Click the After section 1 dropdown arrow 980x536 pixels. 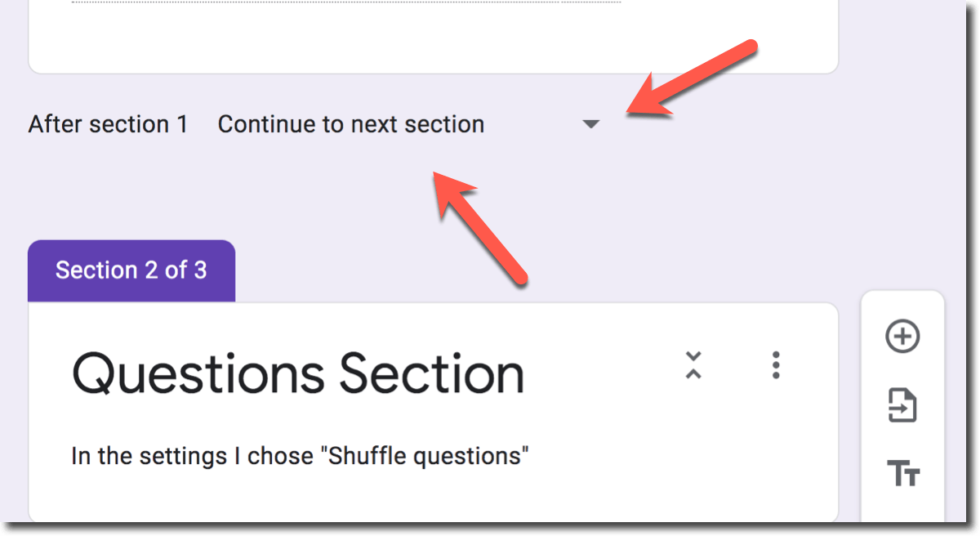(x=590, y=125)
